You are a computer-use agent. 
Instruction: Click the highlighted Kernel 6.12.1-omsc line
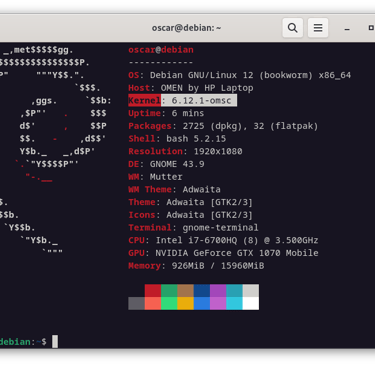(x=183, y=101)
